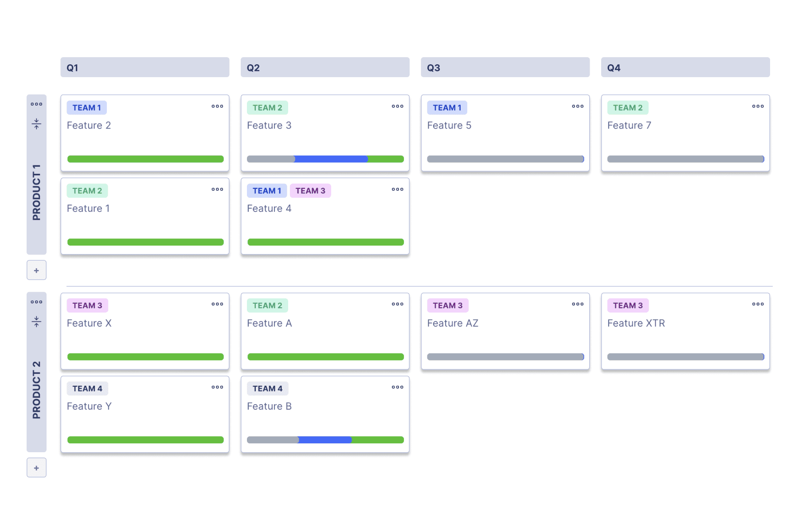Add a new item under Product 1
This screenshot has width=798, height=532.
click(x=36, y=270)
